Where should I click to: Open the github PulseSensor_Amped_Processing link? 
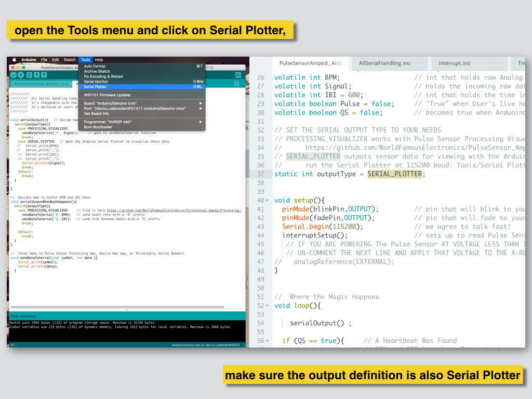[x=174, y=210]
